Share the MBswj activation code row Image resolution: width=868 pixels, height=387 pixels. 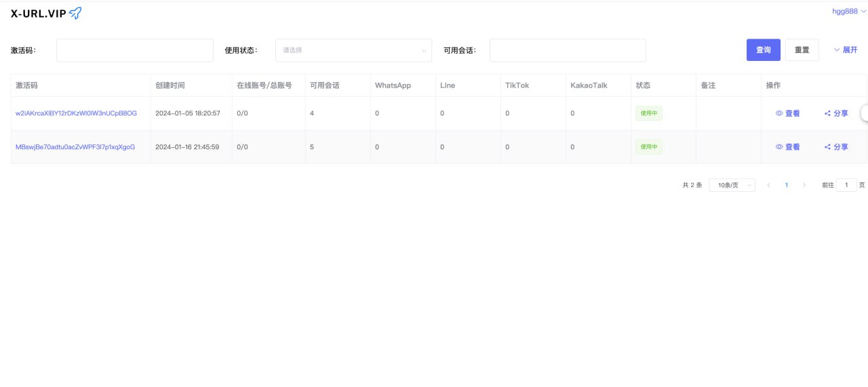tap(836, 147)
